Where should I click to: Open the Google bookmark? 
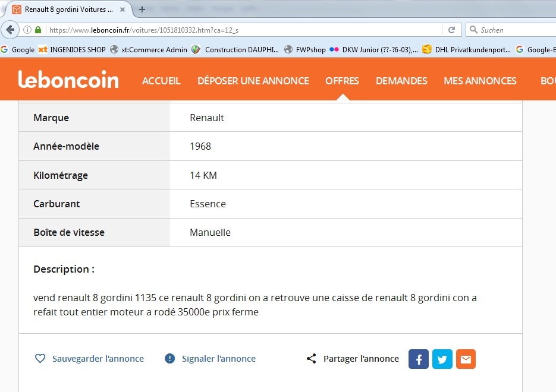[x=18, y=49]
